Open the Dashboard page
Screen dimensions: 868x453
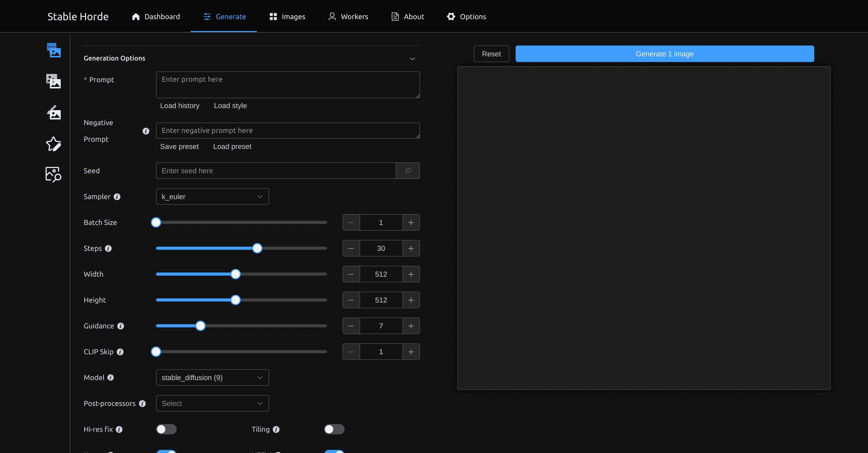pos(156,16)
